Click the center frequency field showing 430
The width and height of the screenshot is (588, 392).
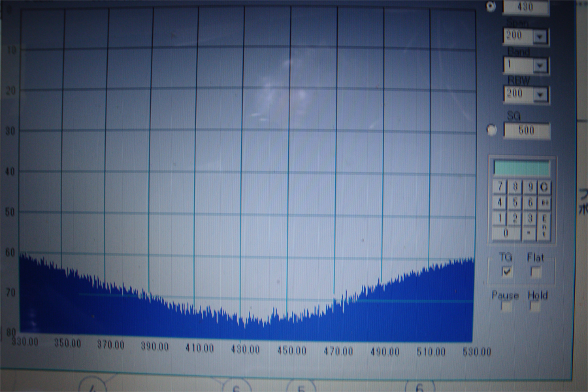tap(525, 8)
